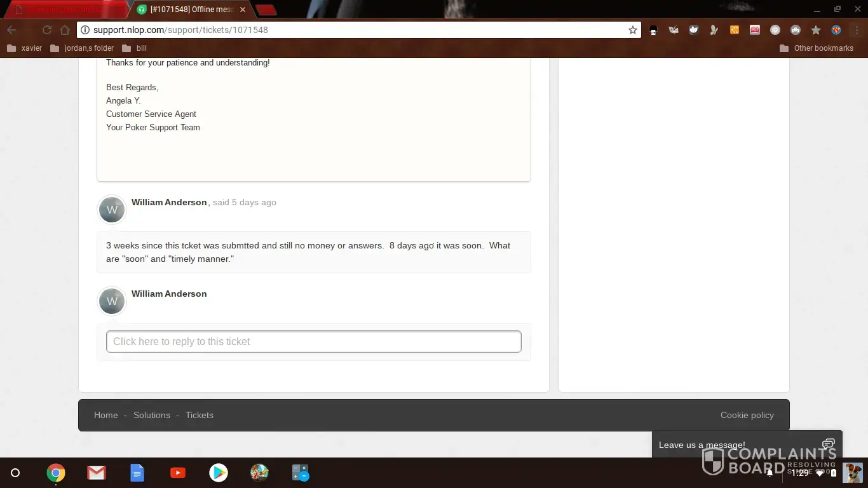
Task: View site information icon in address bar
Action: coord(85,30)
